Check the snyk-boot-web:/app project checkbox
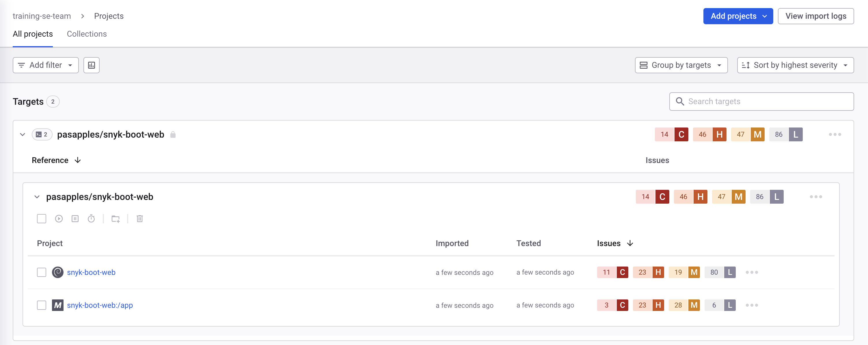The image size is (868, 345). 42,305
